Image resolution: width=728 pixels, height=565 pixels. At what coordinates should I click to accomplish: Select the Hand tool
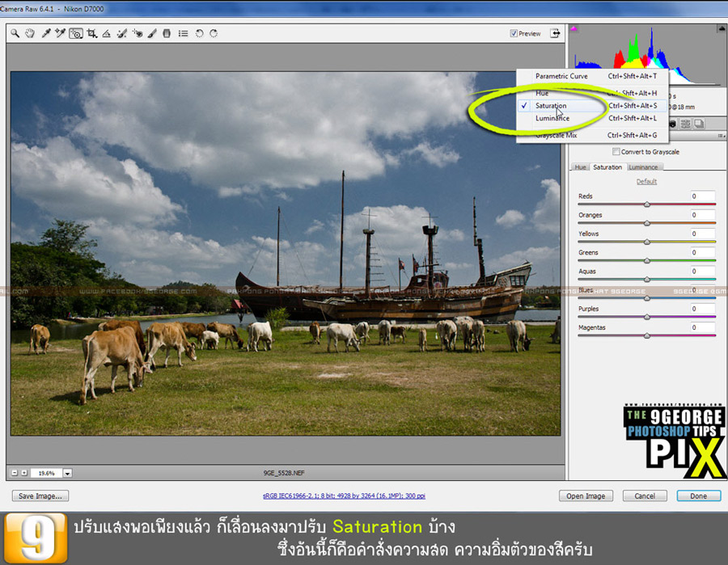pyautogui.click(x=30, y=33)
